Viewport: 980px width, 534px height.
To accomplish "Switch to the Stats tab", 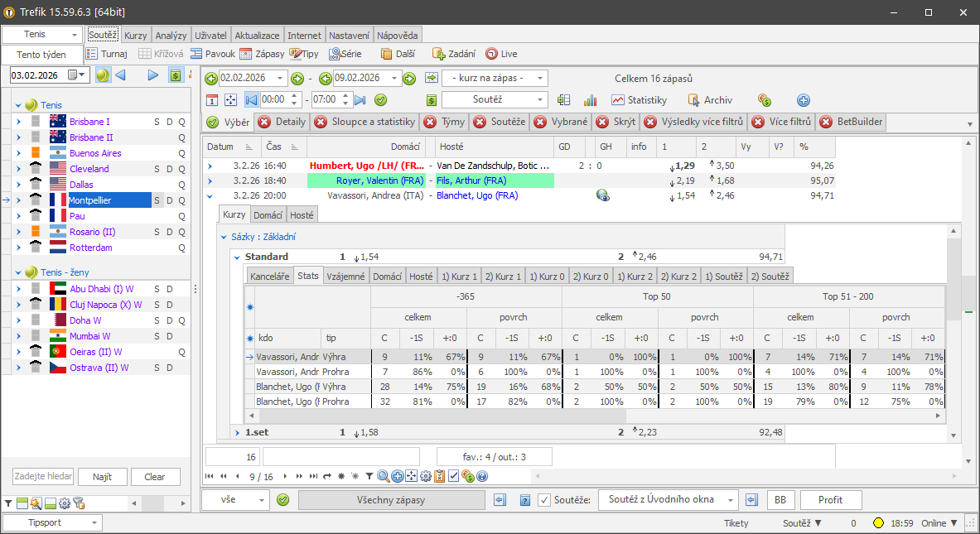I will pos(307,275).
